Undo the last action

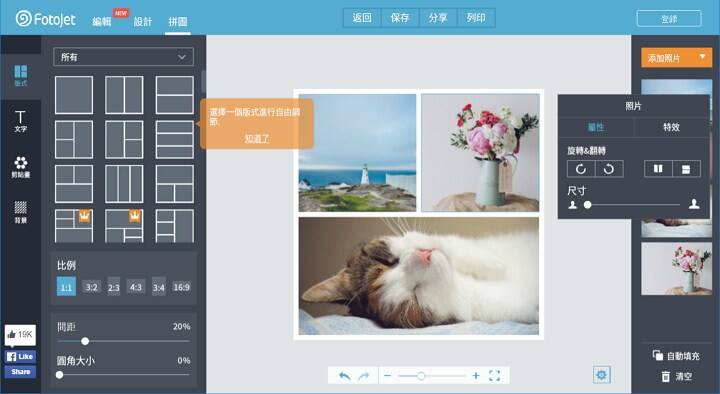(344, 376)
